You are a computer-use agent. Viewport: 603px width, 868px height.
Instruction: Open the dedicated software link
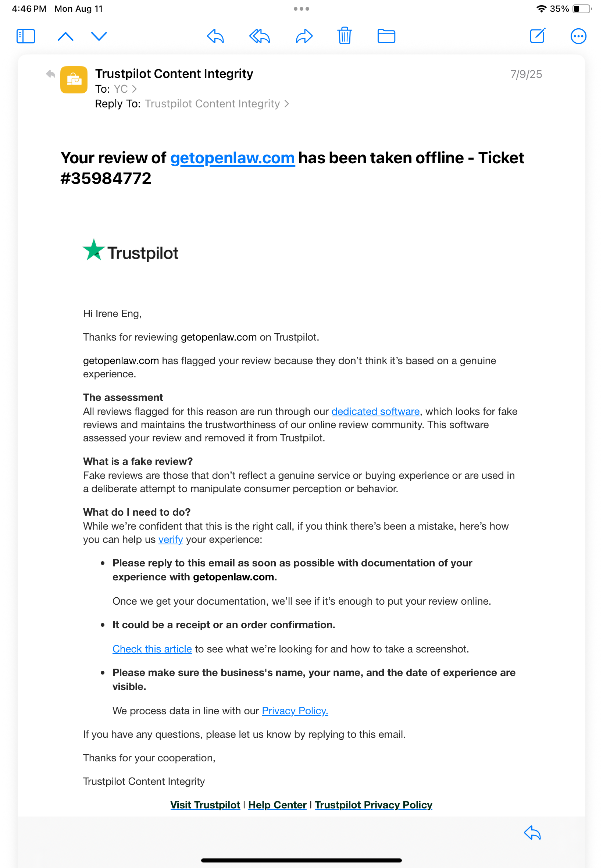pyautogui.click(x=375, y=411)
